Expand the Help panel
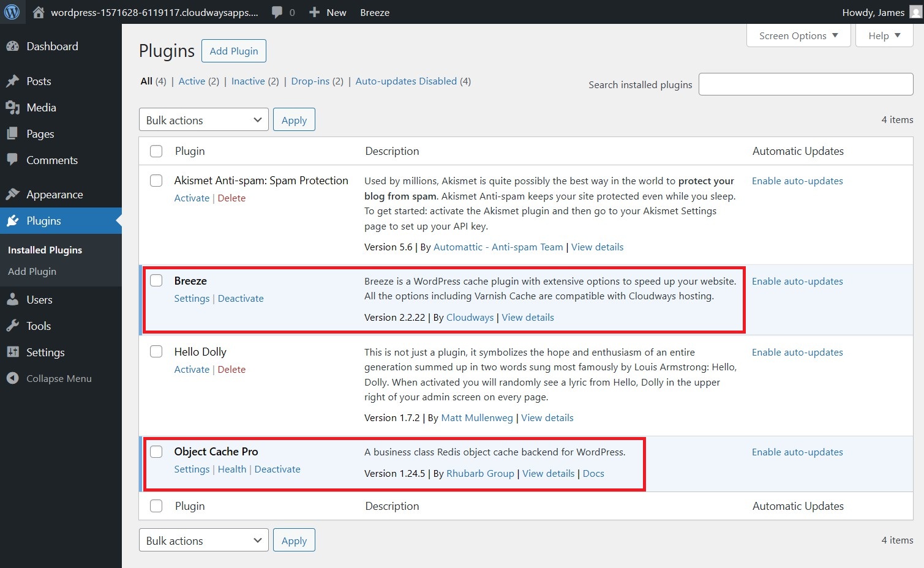The height and width of the screenshot is (568, 924). pos(884,35)
